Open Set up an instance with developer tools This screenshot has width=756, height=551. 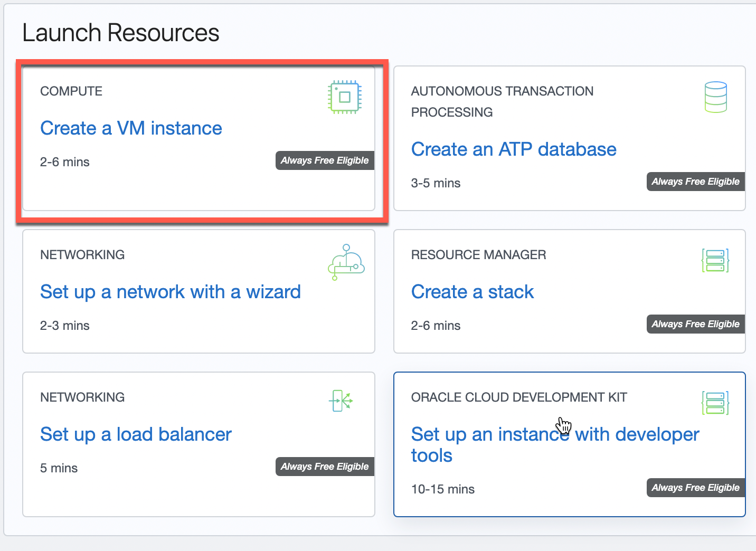(x=554, y=445)
